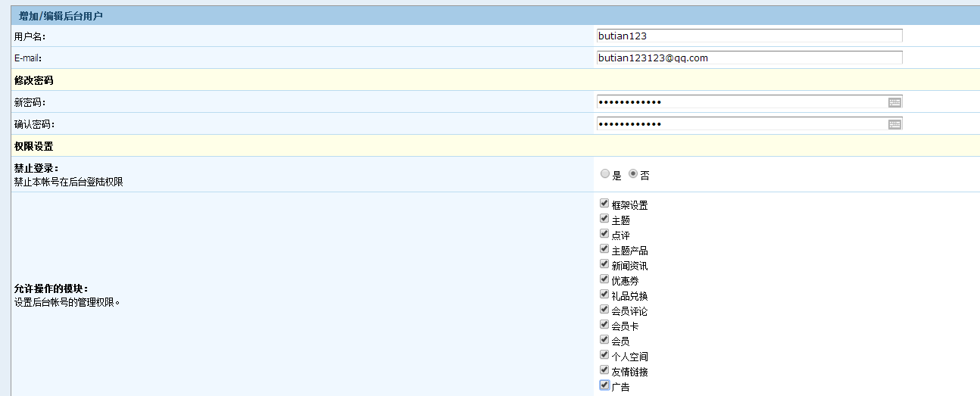
Task: Click the 禁止登录: label
Action: coord(36,168)
